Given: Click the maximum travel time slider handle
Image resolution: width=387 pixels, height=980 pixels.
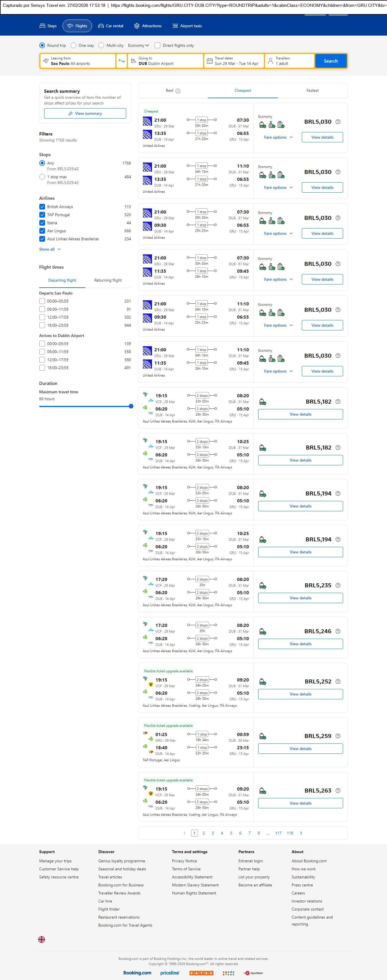Looking at the screenshot, I should [x=131, y=406].
